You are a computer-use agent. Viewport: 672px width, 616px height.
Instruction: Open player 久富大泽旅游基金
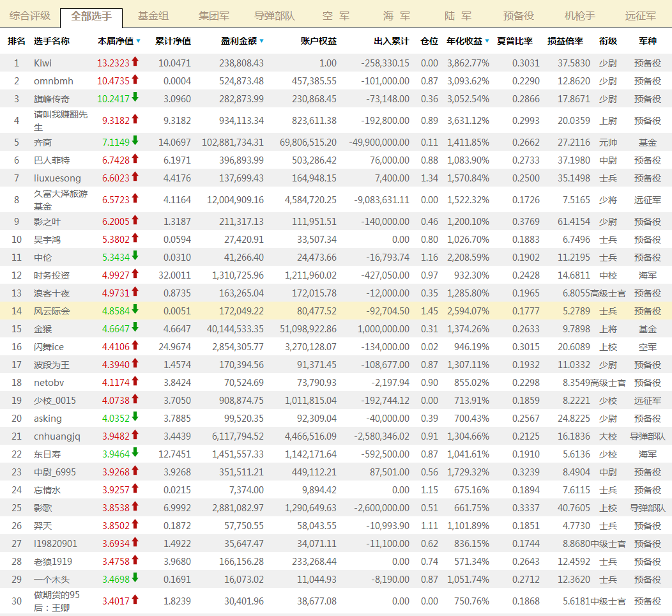click(x=61, y=200)
